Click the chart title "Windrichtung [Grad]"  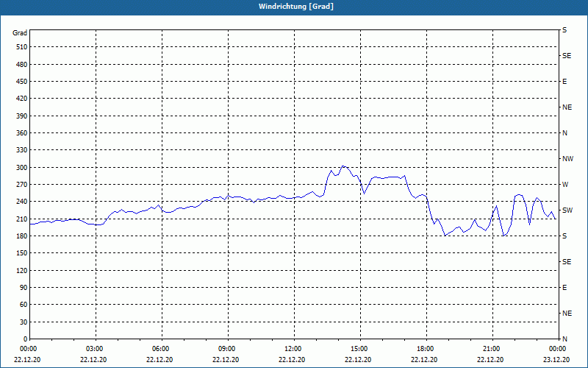(x=296, y=7)
